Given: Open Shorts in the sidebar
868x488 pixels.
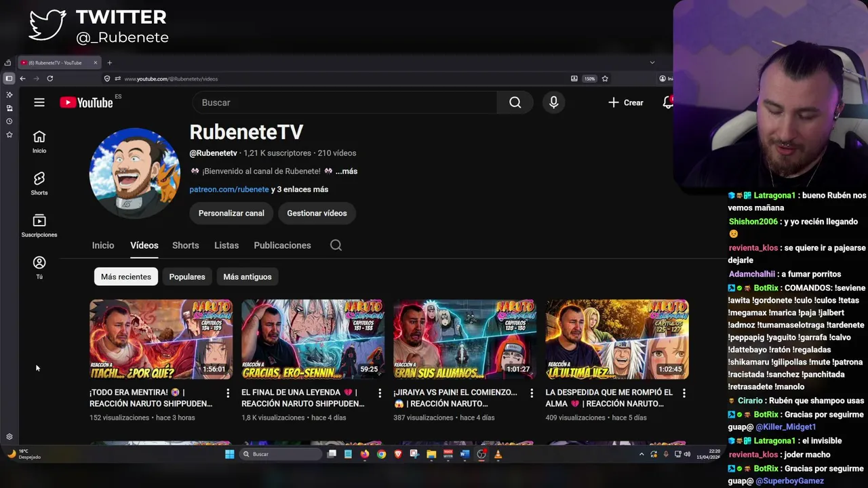Looking at the screenshot, I should [x=39, y=183].
